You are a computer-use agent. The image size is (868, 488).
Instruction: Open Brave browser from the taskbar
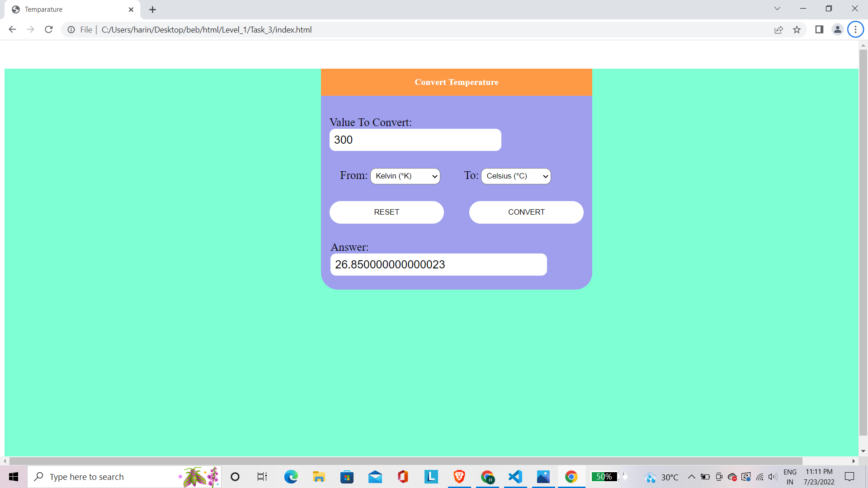[459, 477]
